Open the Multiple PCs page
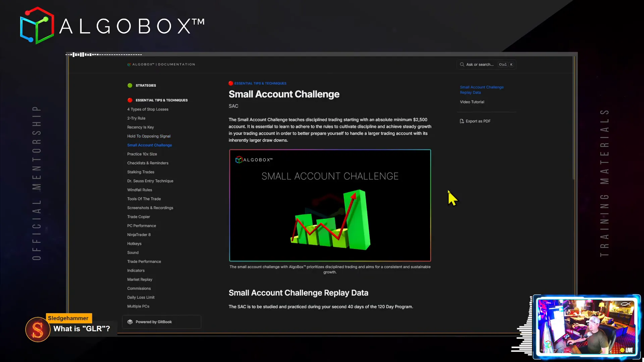 [138, 306]
